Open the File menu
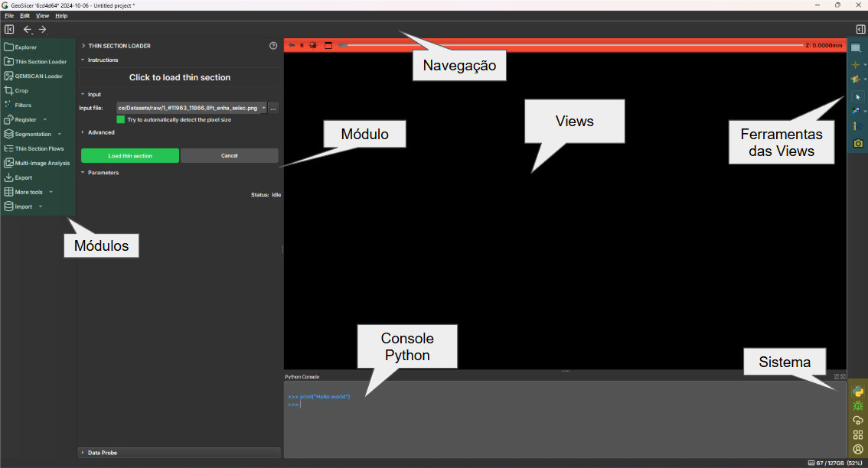 (9, 15)
